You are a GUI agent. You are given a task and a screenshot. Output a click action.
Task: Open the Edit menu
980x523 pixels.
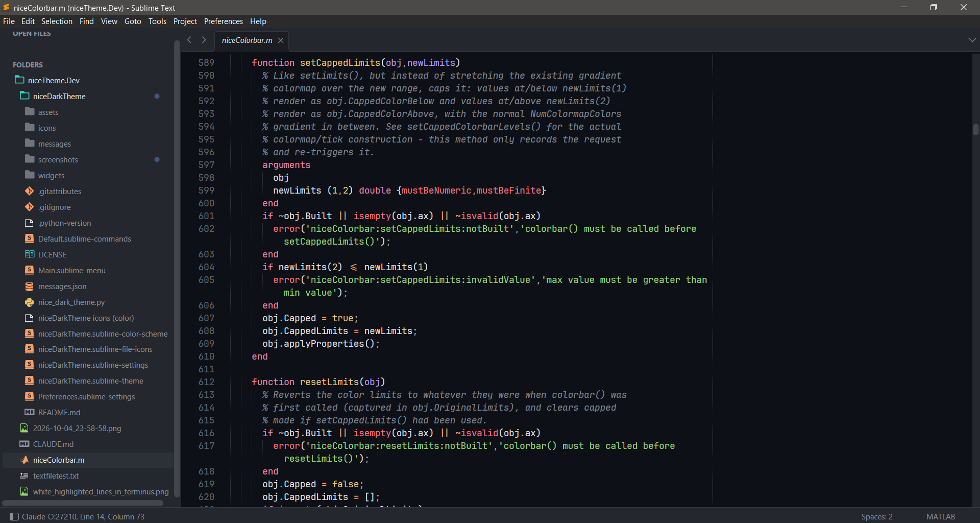click(x=28, y=21)
